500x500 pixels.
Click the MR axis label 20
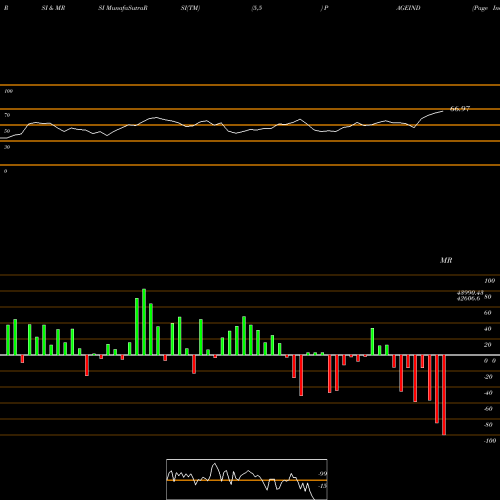(x=487, y=345)
